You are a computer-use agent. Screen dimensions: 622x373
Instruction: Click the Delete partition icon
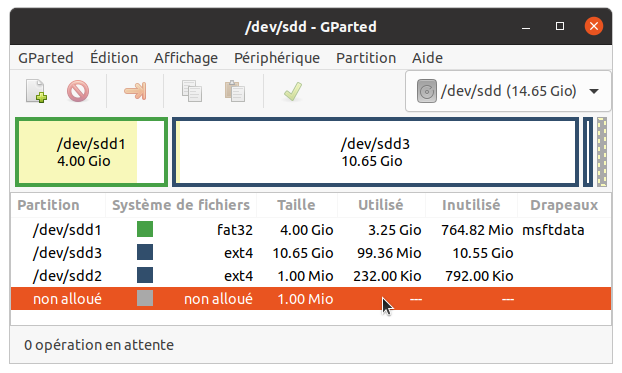coord(78,91)
